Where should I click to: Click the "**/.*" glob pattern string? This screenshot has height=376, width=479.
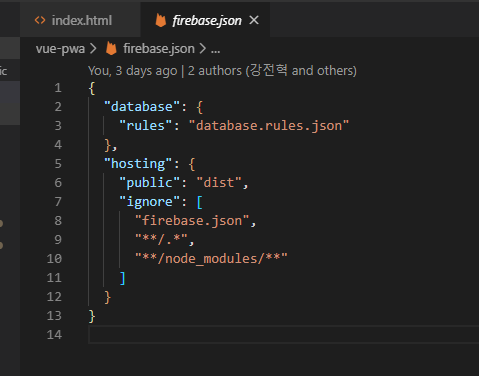161,240
